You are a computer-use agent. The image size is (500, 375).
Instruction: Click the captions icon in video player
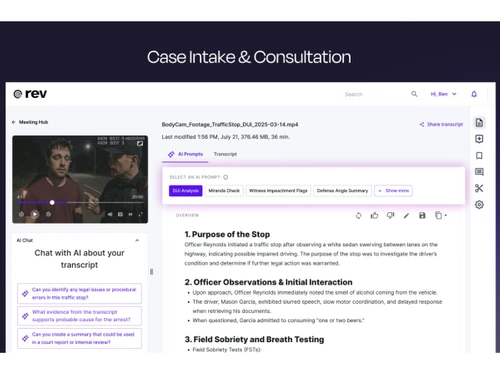pyautogui.click(x=120, y=214)
